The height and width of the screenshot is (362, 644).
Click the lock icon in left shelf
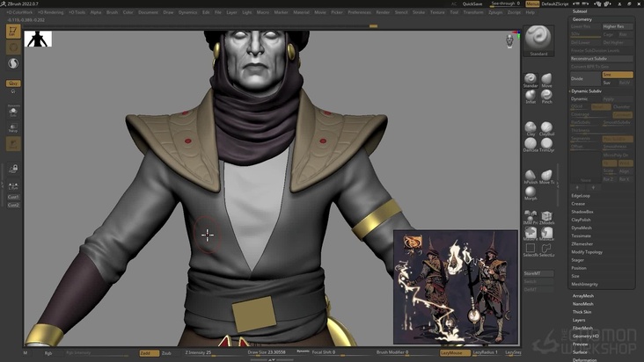[13, 169]
